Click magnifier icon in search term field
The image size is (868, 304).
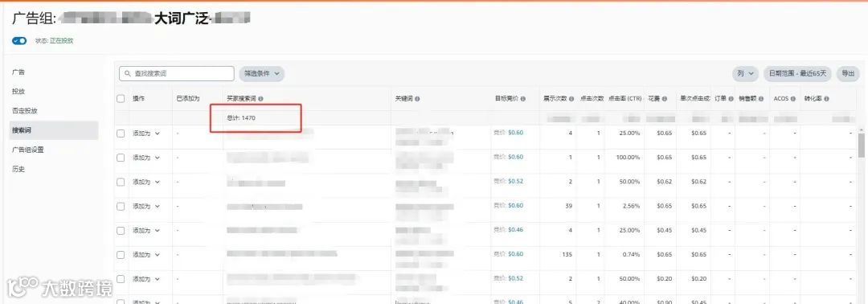click(128, 74)
